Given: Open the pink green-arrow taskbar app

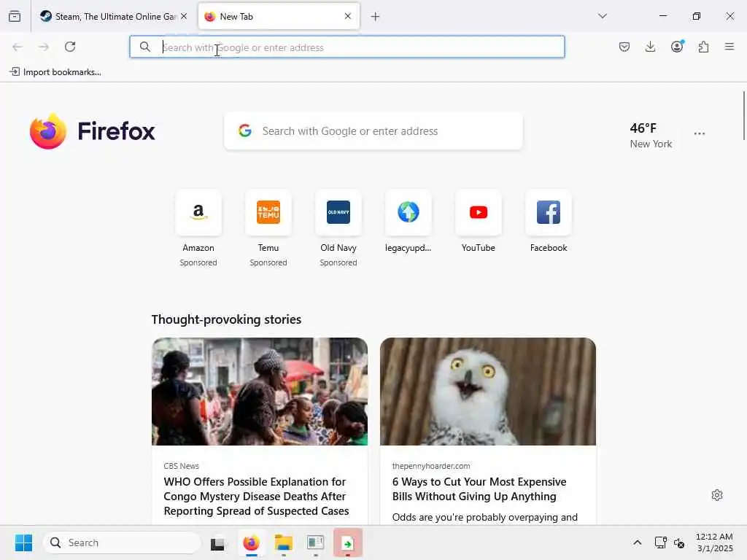Looking at the screenshot, I should (348, 542).
